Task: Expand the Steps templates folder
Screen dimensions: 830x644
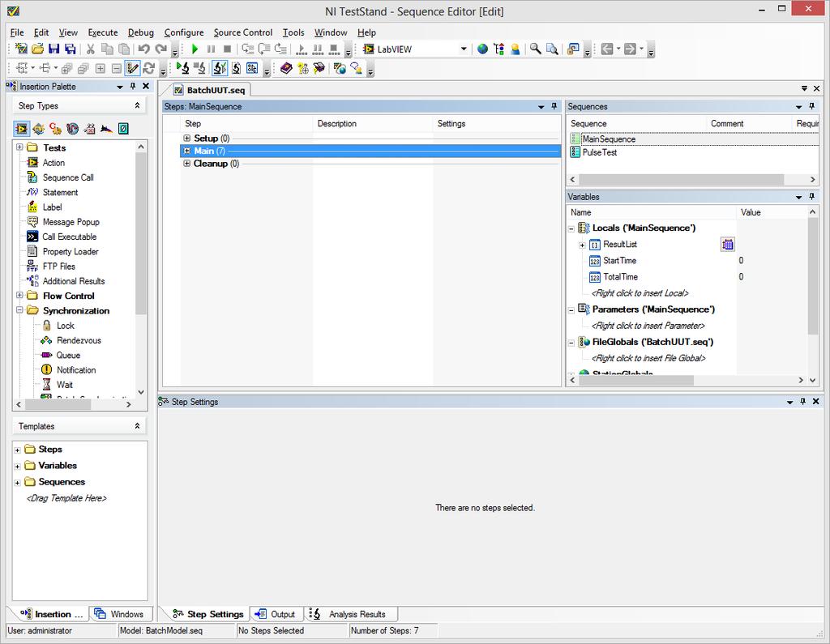Action: [x=18, y=450]
